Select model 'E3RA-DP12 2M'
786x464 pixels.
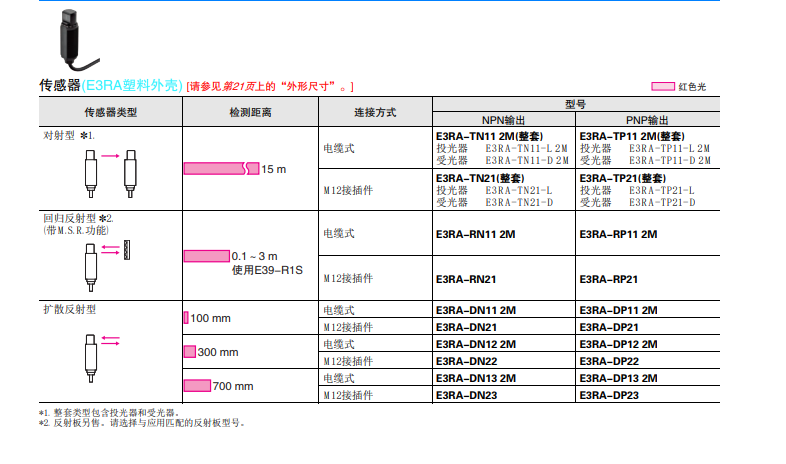pyautogui.click(x=619, y=344)
